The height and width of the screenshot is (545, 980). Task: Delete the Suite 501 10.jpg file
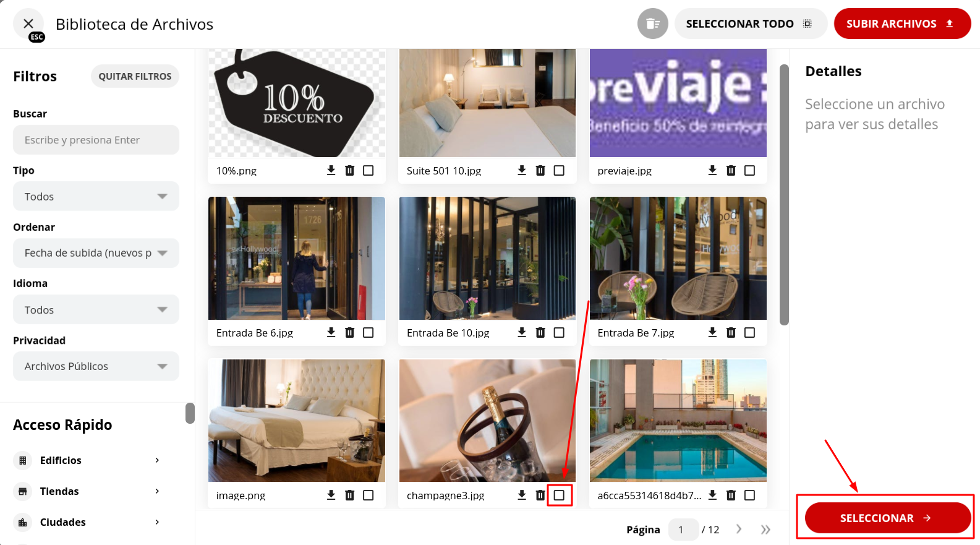(540, 170)
